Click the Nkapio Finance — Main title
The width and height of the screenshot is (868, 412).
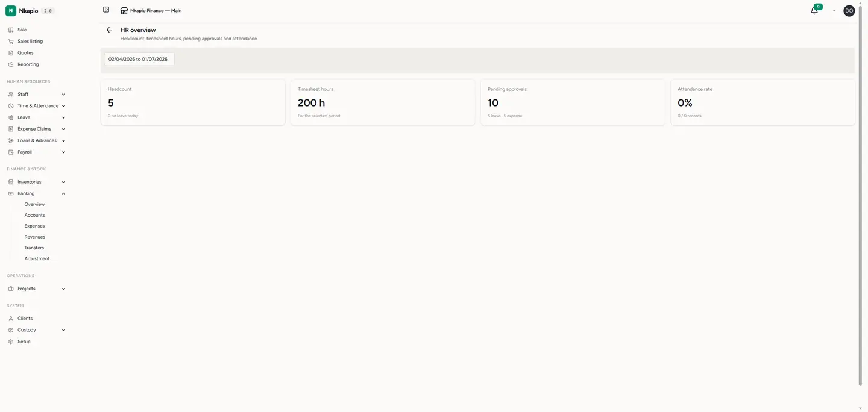coord(156,11)
